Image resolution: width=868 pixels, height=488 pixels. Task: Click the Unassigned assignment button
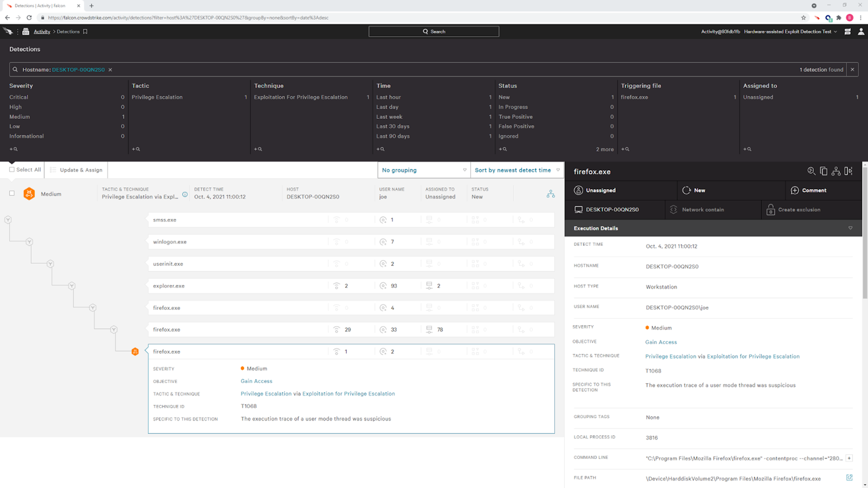pyautogui.click(x=621, y=191)
